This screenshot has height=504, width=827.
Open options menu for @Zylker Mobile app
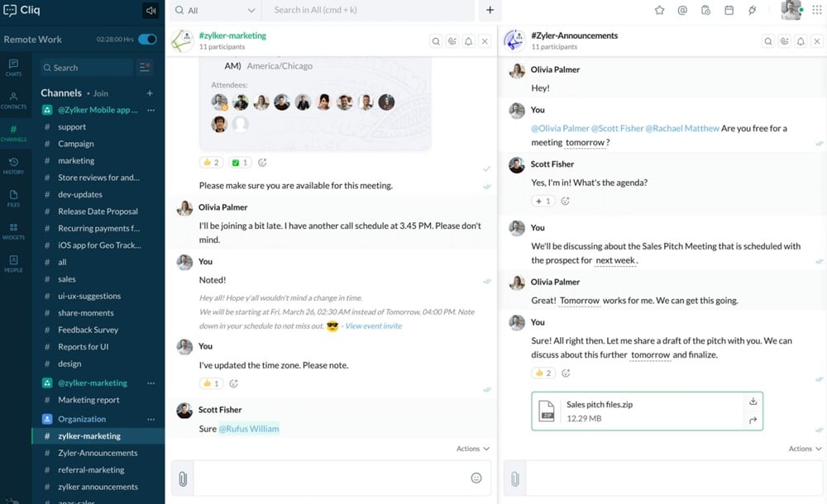(x=151, y=110)
